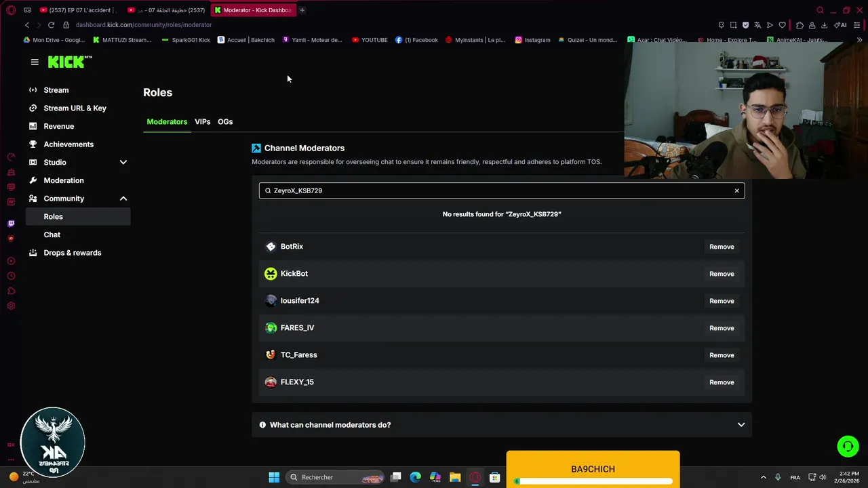
Task: Open the YOUTUBE bookmark
Action: click(x=370, y=40)
